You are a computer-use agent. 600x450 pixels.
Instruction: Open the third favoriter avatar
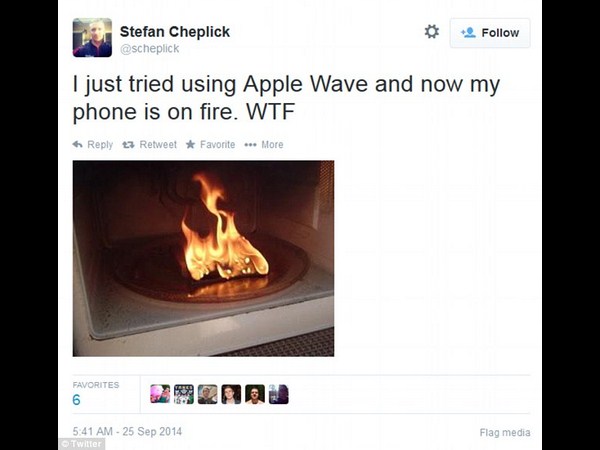tap(207, 394)
